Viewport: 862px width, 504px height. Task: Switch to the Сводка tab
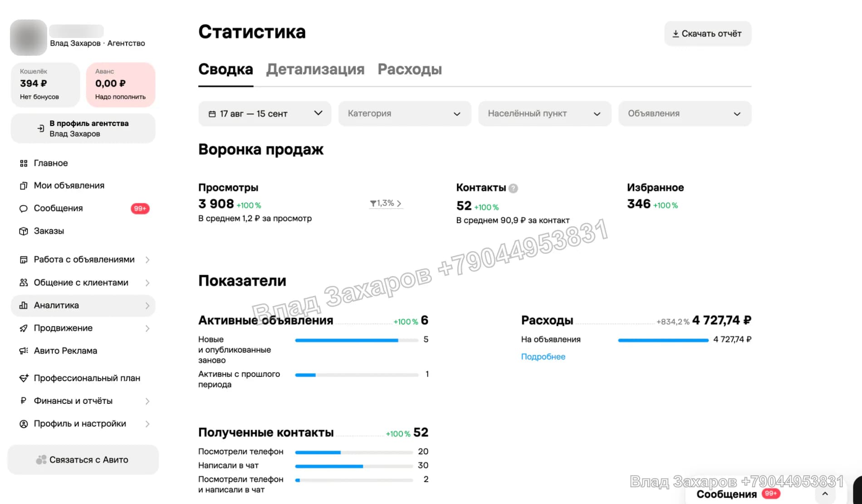[x=225, y=69]
